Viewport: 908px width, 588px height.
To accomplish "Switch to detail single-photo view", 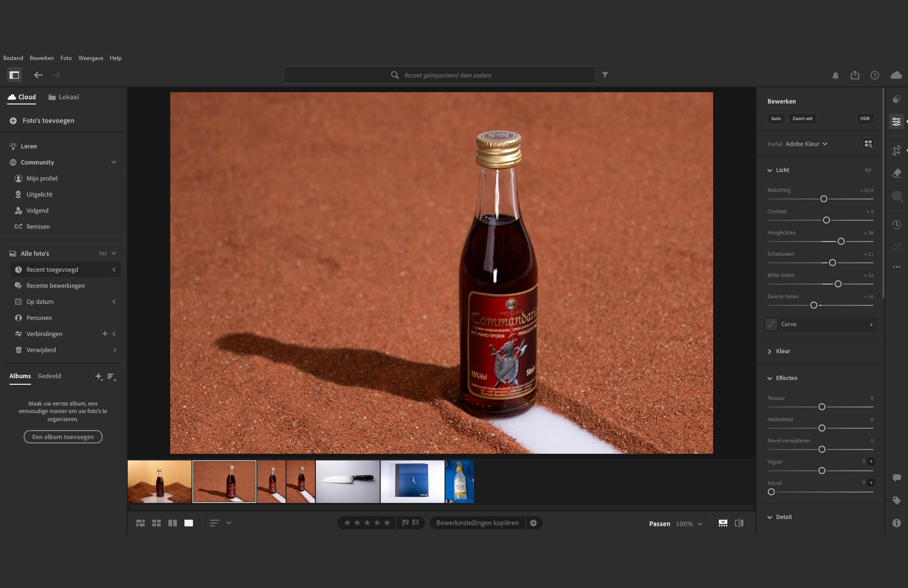I will [x=189, y=523].
